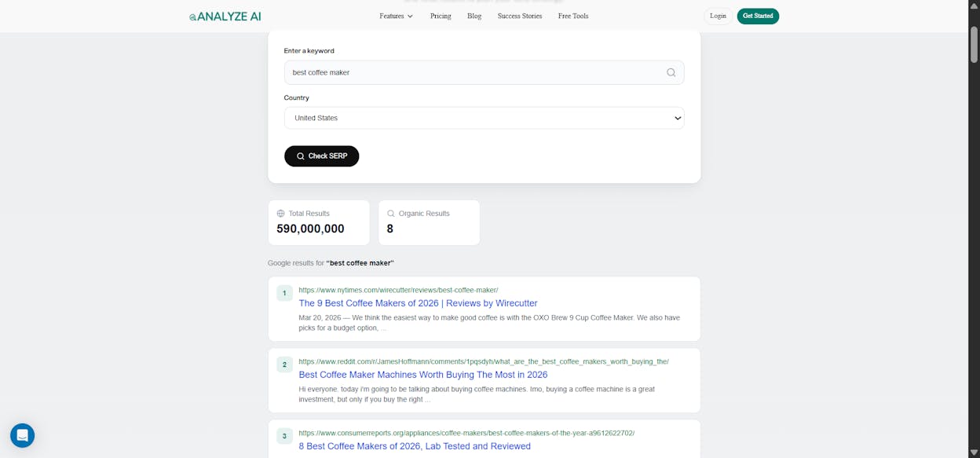
Task: Open Free Tools in the navigation
Action: click(573, 16)
